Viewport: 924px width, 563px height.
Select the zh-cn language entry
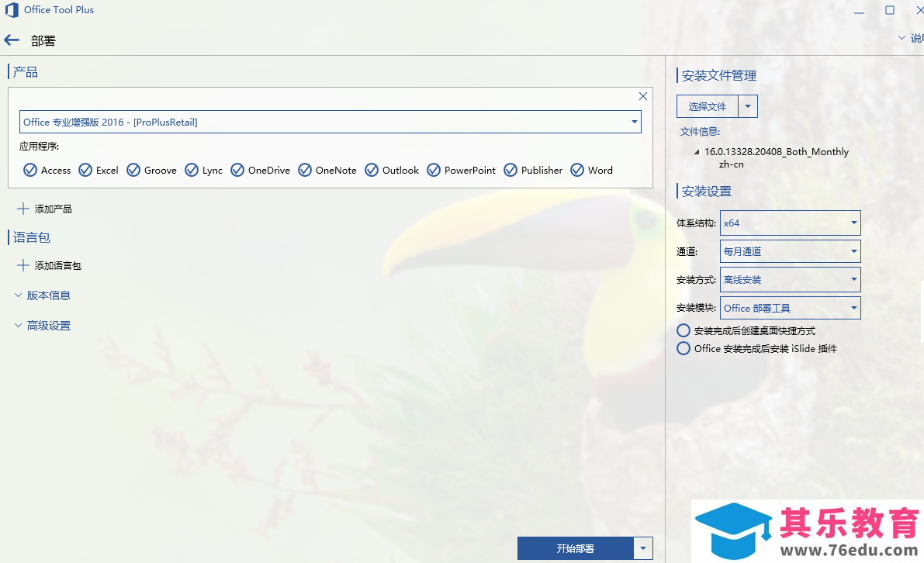[x=732, y=164]
